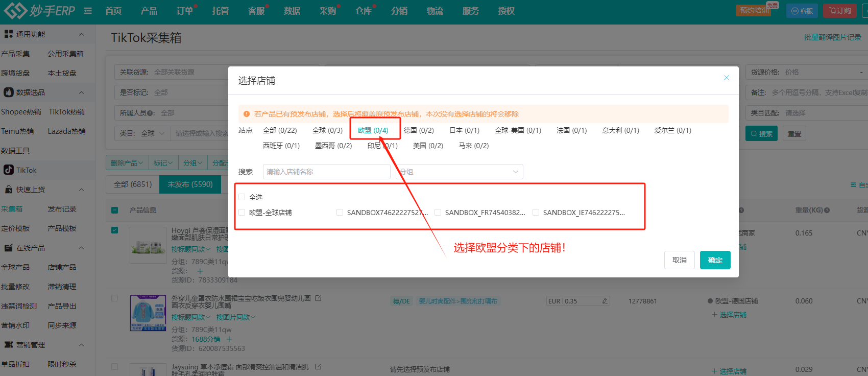Select the 美国 (0/2) site tab
This screenshot has width=868, height=376.
(428, 146)
